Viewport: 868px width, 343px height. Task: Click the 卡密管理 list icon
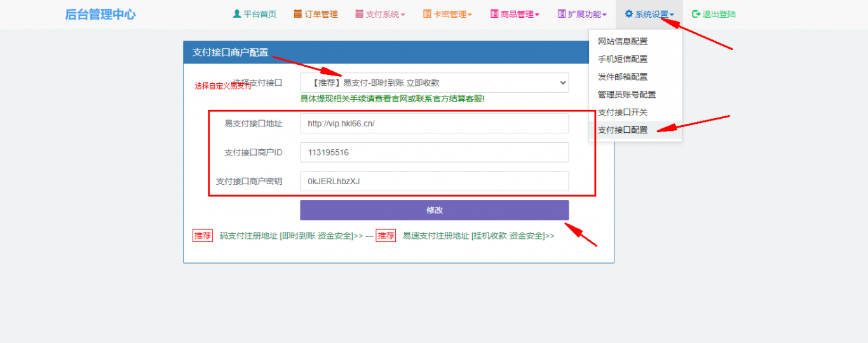427,14
